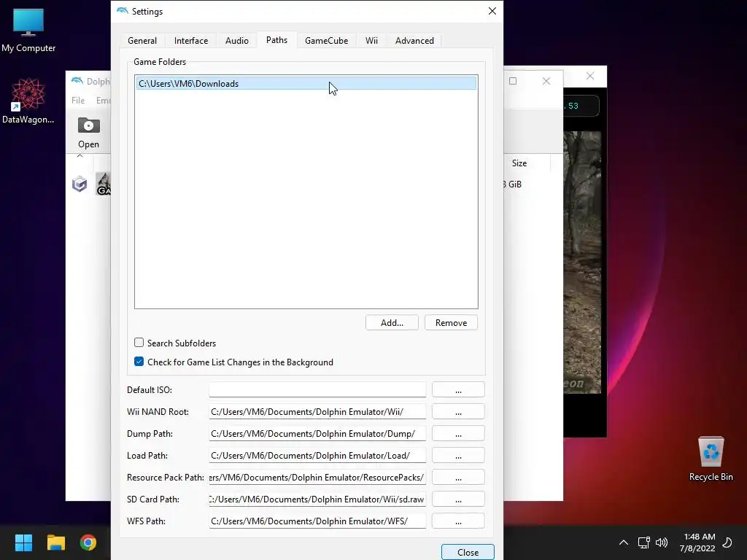Collapse the sort arrow above game list

pyautogui.click(x=80, y=155)
